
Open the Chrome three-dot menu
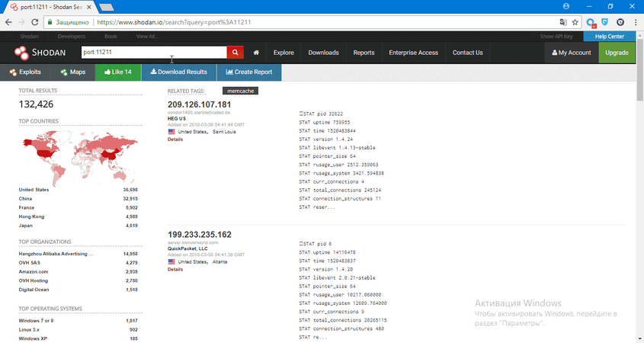coord(635,22)
